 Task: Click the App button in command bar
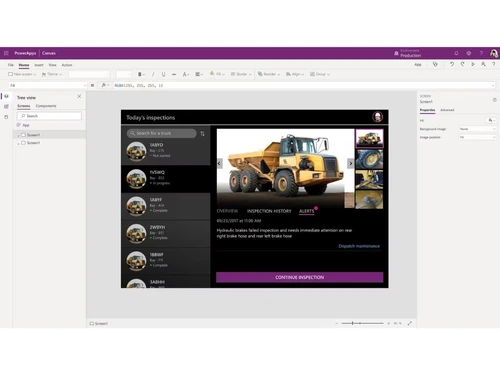418,65
